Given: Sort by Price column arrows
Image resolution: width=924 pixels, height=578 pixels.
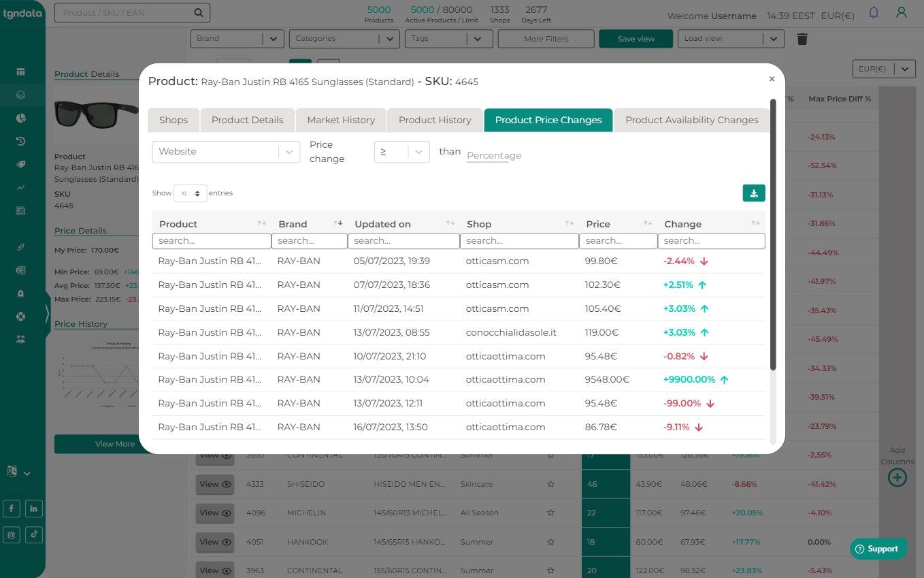Looking at the screenshot, I should (x=648, y=223).
